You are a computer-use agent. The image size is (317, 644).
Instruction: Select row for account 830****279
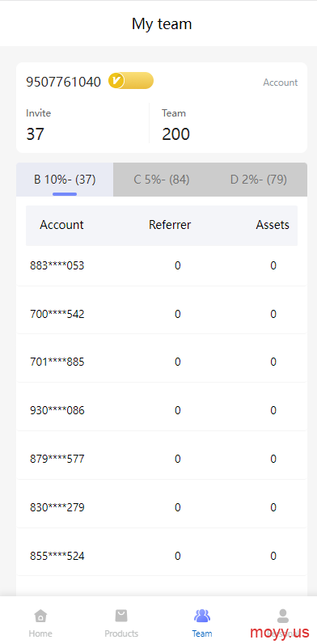[162, 507]
